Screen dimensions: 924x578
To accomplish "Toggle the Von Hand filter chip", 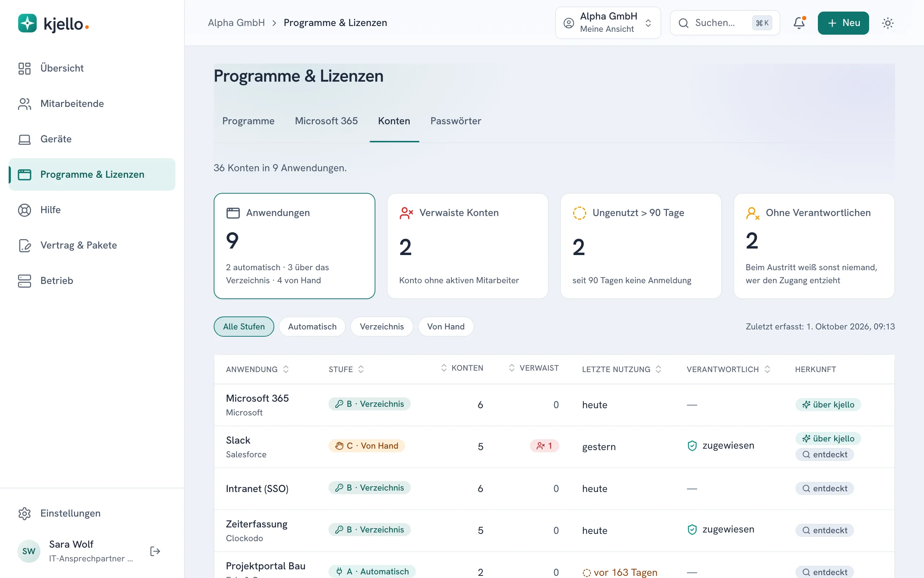I will pyautogui.click(x=446, y=327).
